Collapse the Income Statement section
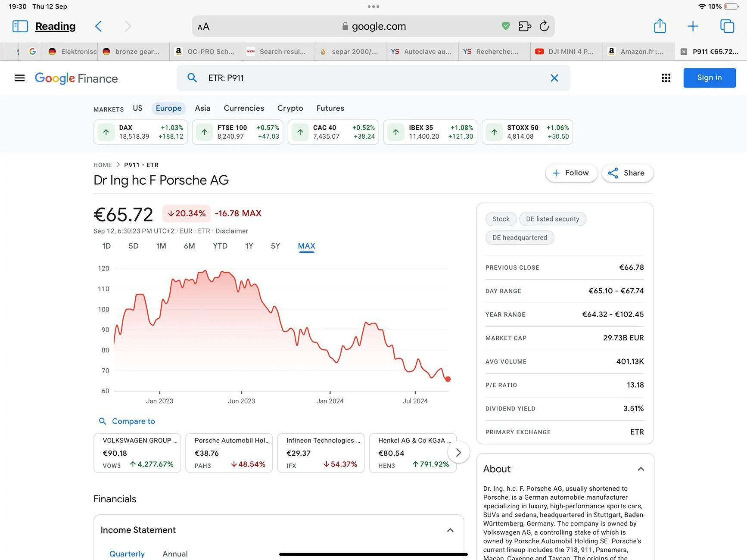Screen dimensions: 747x560 [450, 530]
